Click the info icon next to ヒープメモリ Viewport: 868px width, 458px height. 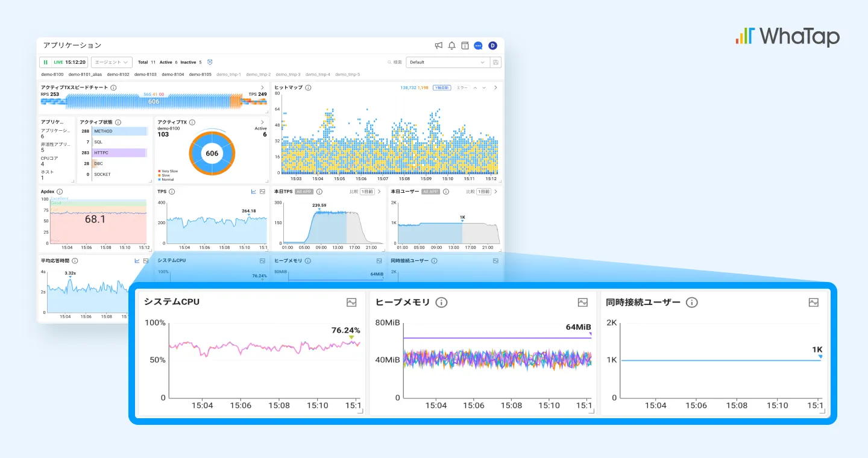pos(441,303)
